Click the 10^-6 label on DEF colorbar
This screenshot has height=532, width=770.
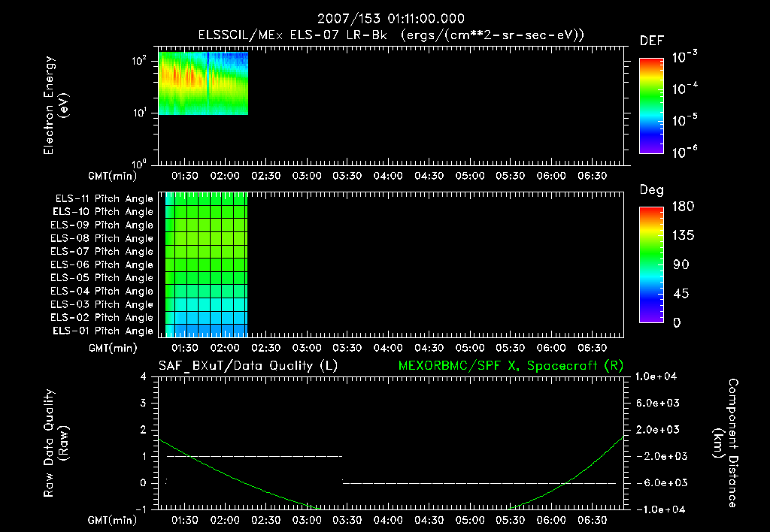click(684, 152)
